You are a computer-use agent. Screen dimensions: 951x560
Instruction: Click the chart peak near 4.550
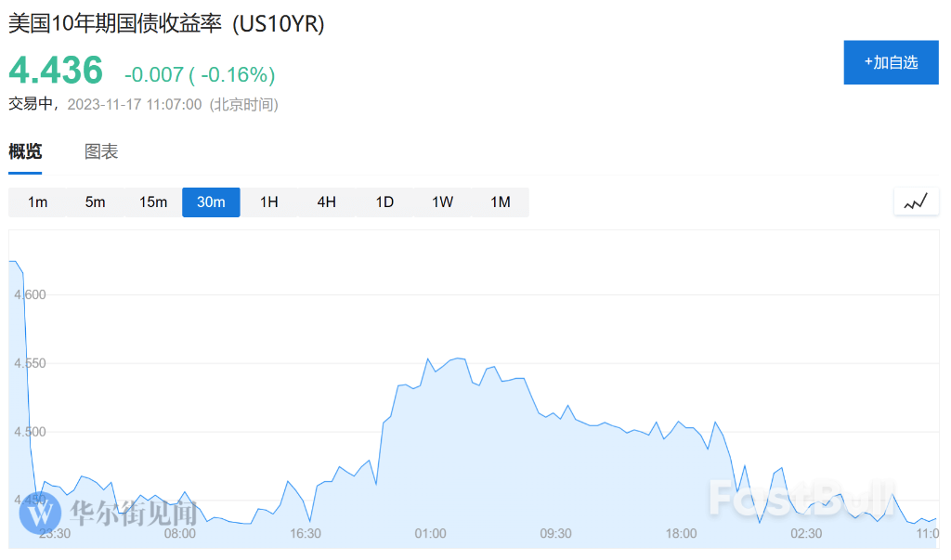(459, 358)
